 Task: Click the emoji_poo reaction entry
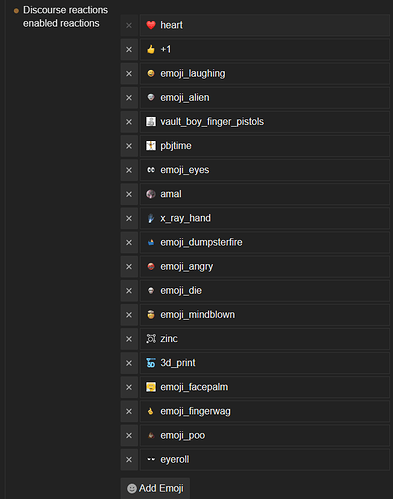tap(265, 435)
